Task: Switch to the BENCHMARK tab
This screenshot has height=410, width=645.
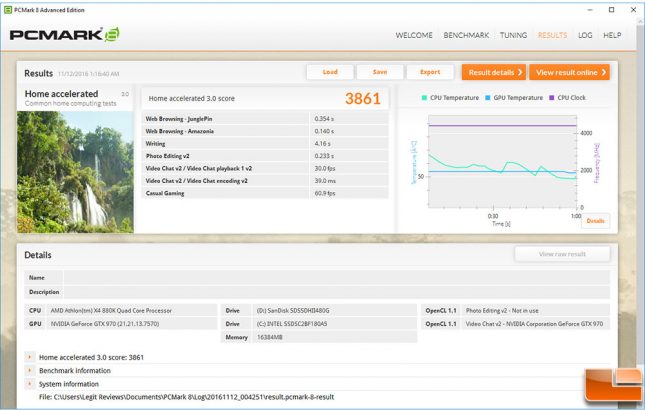Action: coord(466,35)
